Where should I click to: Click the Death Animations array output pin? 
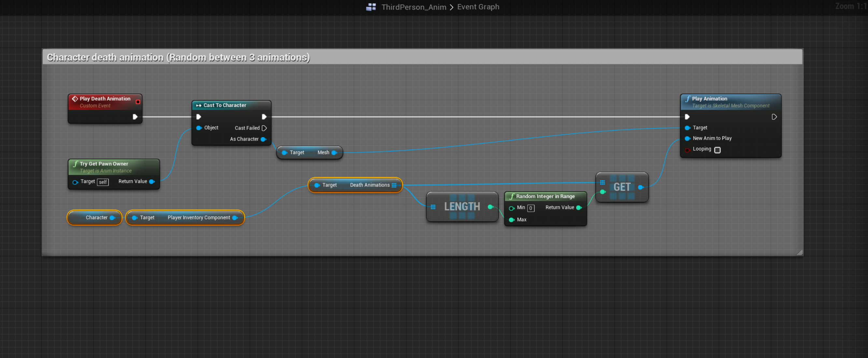[394, 185]
